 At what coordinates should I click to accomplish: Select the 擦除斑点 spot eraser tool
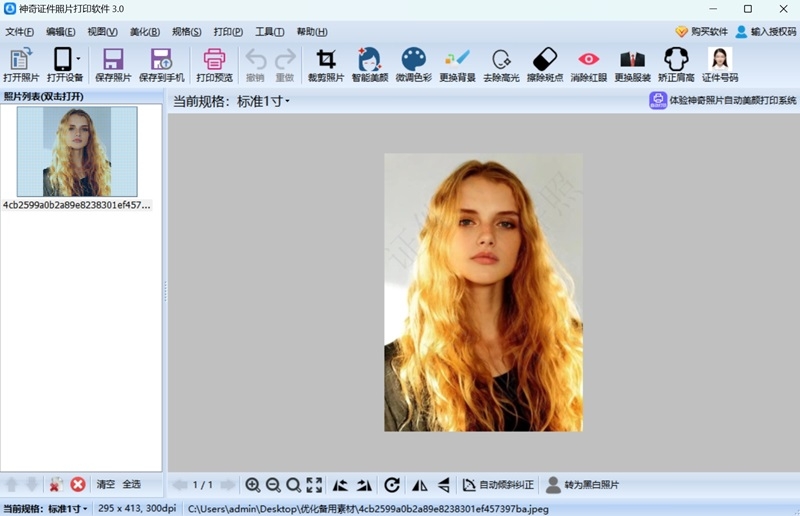pos(544,60)
